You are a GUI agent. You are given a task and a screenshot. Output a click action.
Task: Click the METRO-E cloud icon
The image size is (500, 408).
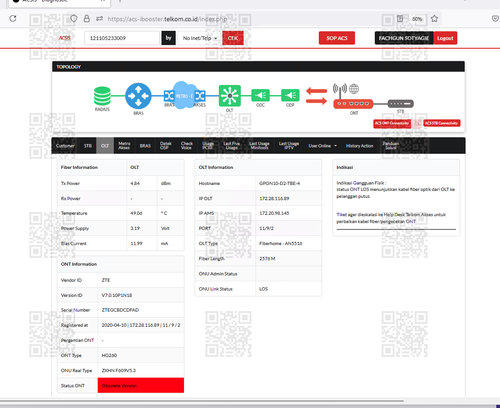[x=183, y=95]
